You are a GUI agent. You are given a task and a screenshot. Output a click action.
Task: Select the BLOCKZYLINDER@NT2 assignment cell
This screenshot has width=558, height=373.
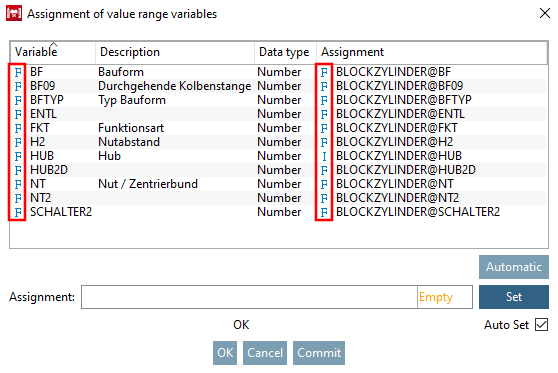click(397, 198)
